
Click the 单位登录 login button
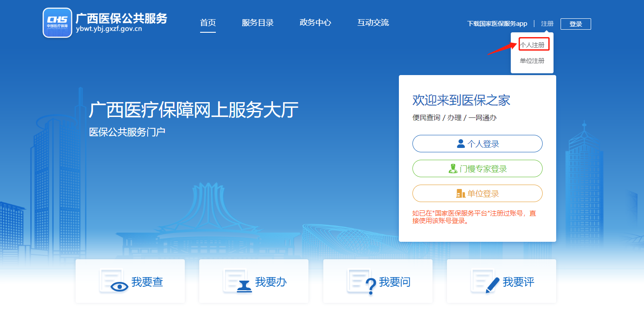pos(477,193)
